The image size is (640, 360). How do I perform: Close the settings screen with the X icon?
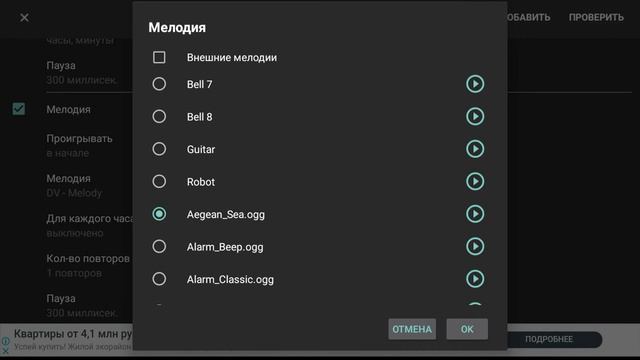(24, 18)
